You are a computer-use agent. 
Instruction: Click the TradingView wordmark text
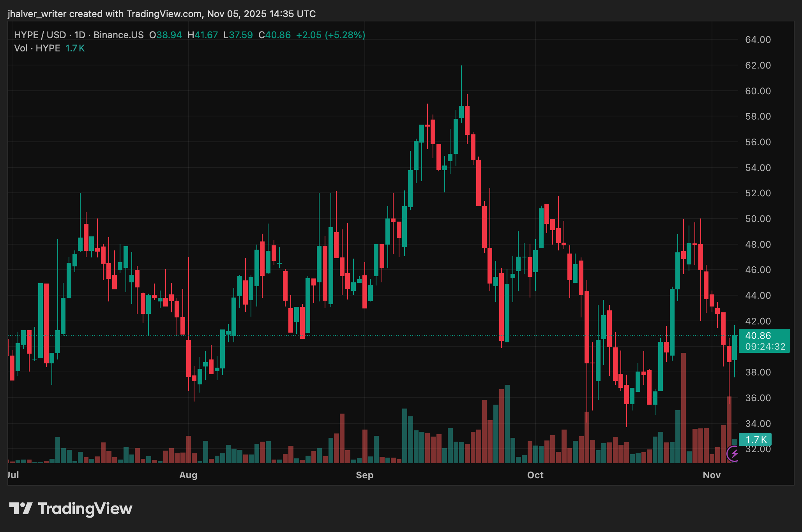point(85,509)
